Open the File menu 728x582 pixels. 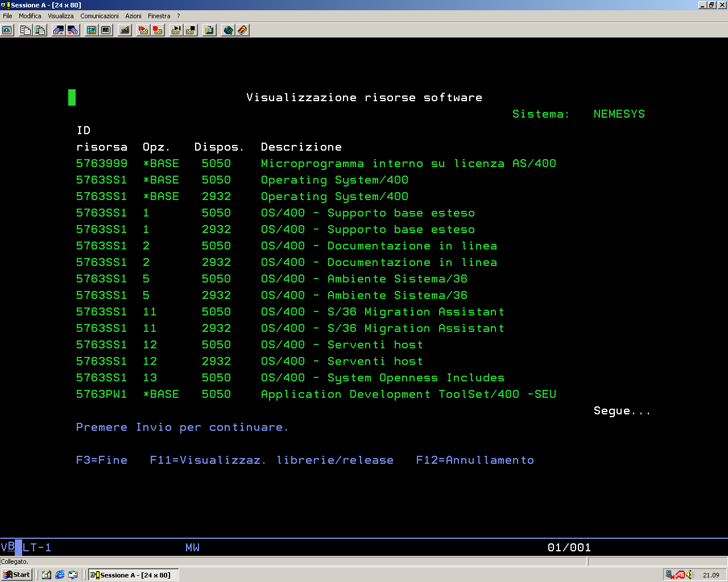tap(7, 16)
